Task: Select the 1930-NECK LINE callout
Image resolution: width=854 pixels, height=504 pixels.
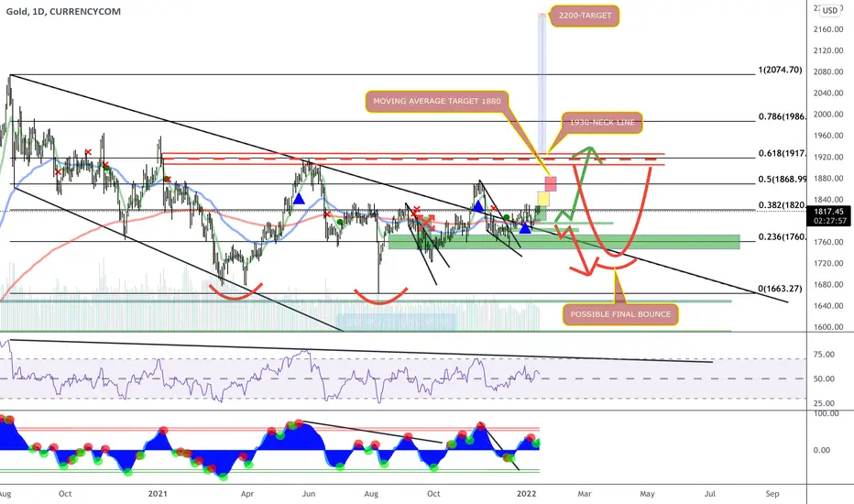Action: click(x=602, y=123)
